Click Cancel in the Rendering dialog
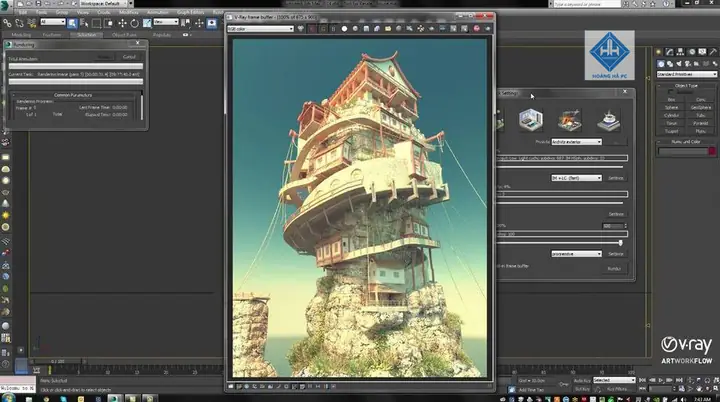Viewport: 720px width, 402px height. [x=129, y=57]
